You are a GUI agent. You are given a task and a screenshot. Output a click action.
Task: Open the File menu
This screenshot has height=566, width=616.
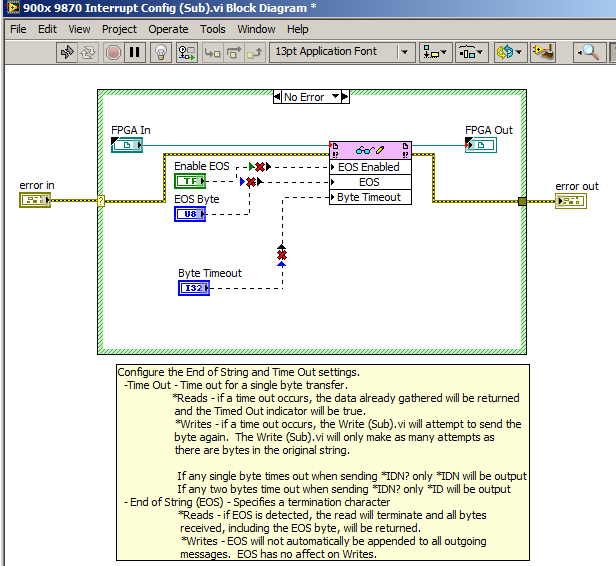(18, 29)
